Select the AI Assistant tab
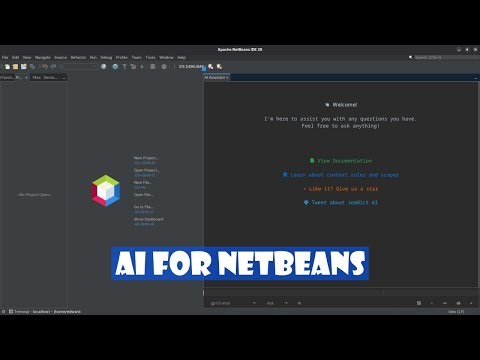 click(x=214, y=77)
